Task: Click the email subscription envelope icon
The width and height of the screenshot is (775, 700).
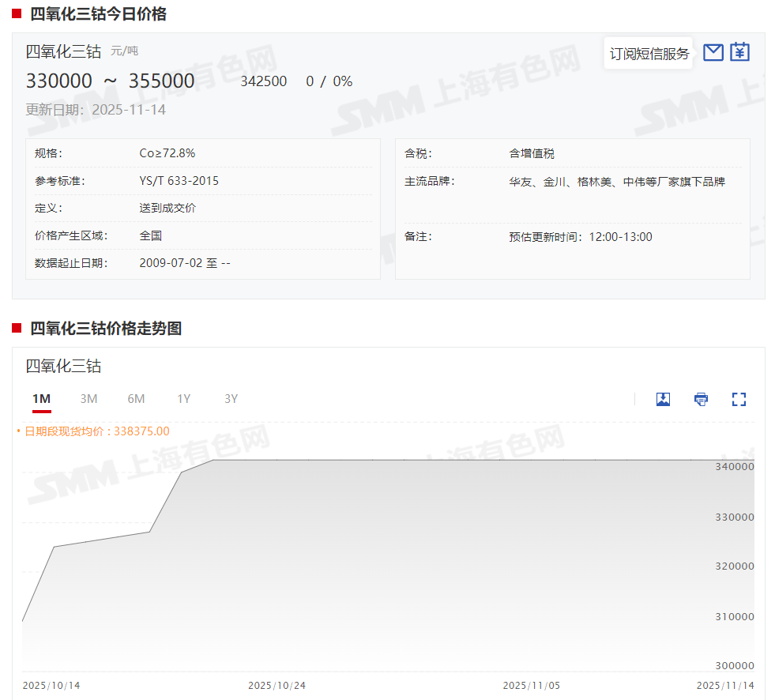Action: 713,53
